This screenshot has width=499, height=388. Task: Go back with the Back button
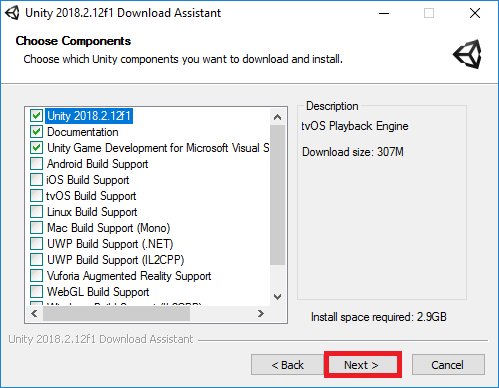[288, 365]
